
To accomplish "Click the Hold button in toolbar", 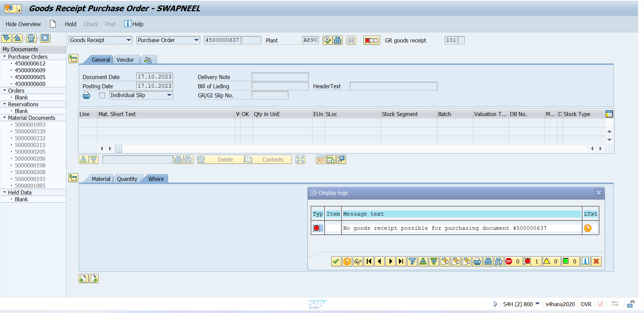I will (71, 24).
